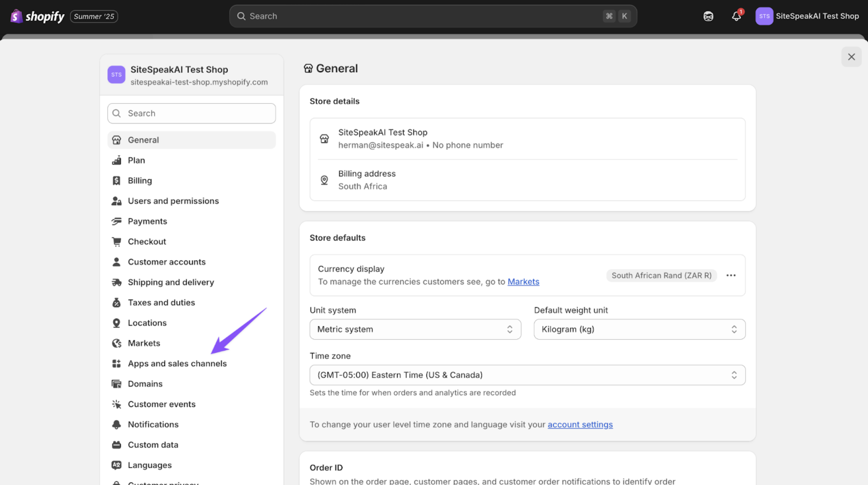Open the Sidekick assistant icon in top bar
This screenshot has width=868, height=485.
pyautogui.click(x=708, y=16)
